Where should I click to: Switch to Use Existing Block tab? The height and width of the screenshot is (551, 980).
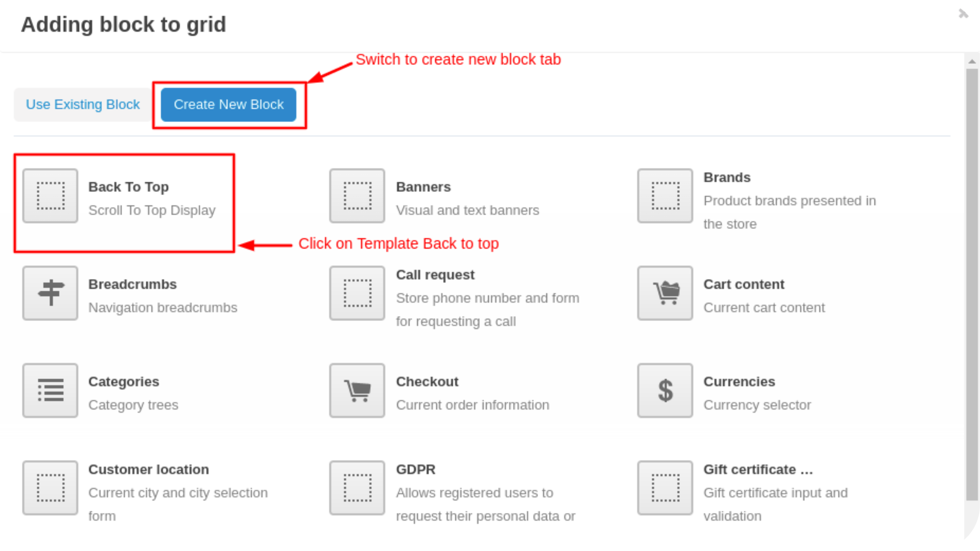coord(83,105)
